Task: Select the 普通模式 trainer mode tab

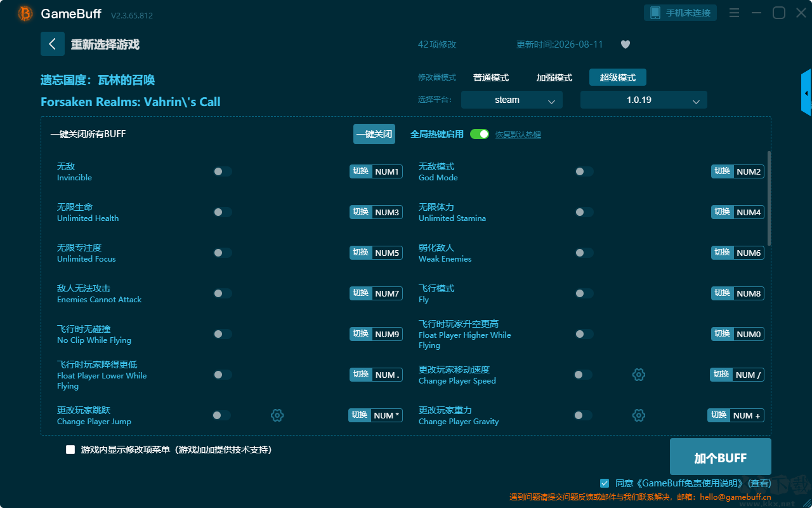Action: click(491, 77)
